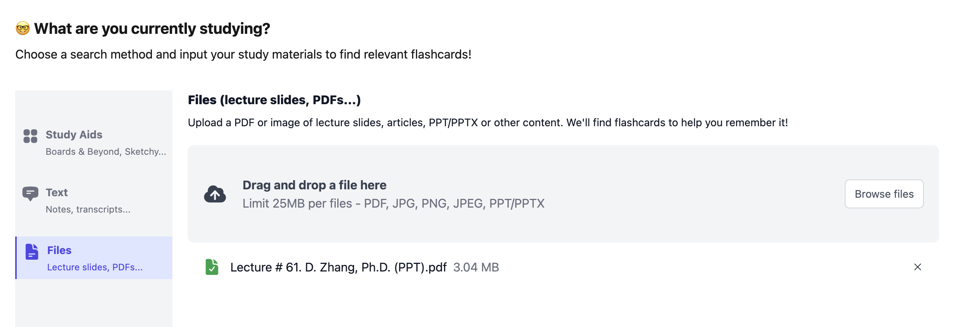Viewport: 980px width, 327px height.
Task: Click the nerd face emoji in heading
Action: click(x=23, y=29)
